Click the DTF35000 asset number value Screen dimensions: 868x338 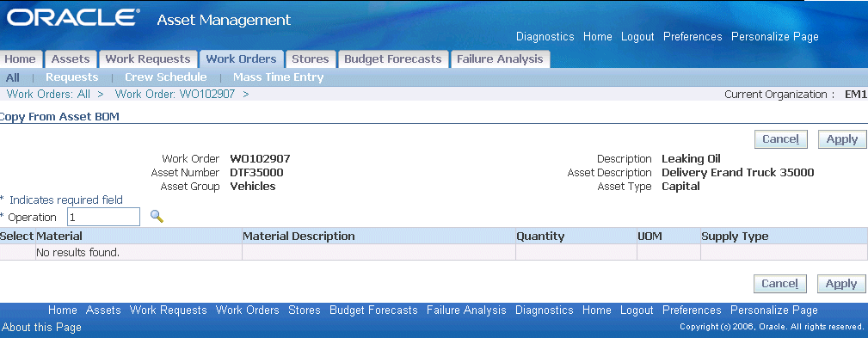[x=257, y=173]
